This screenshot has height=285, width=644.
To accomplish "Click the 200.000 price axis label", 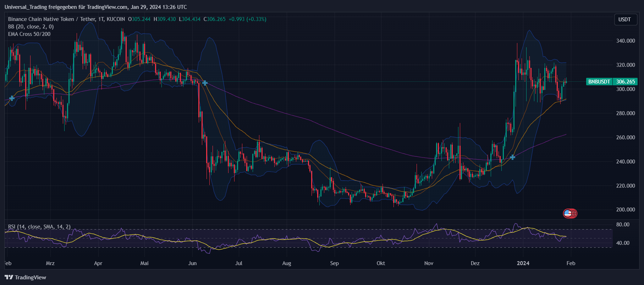I will 626,210.
